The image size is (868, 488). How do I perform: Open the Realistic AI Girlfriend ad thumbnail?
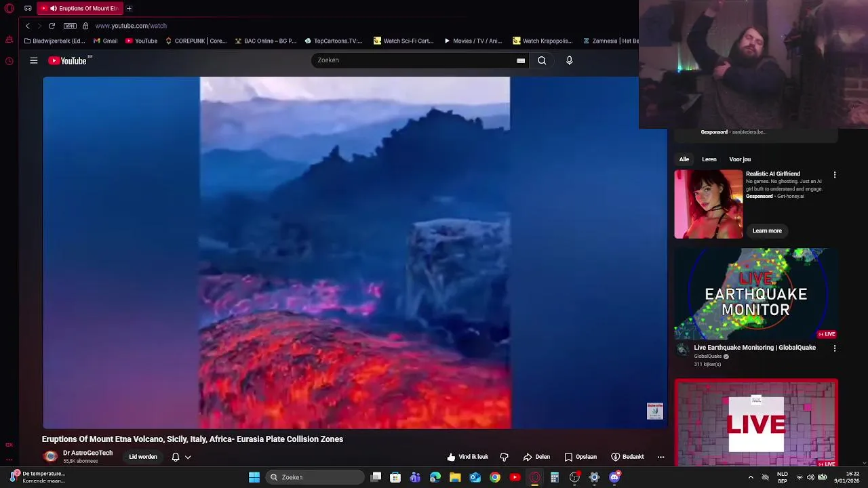point(709,204)
